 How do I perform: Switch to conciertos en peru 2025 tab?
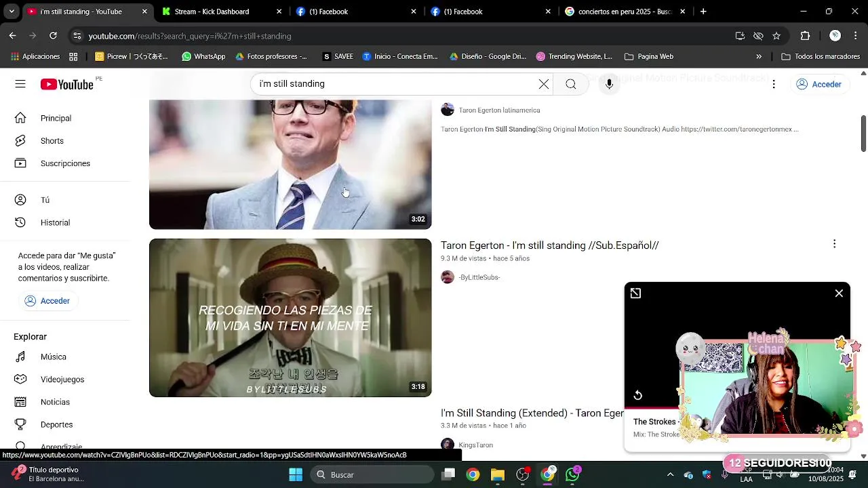tap(625, 12)
